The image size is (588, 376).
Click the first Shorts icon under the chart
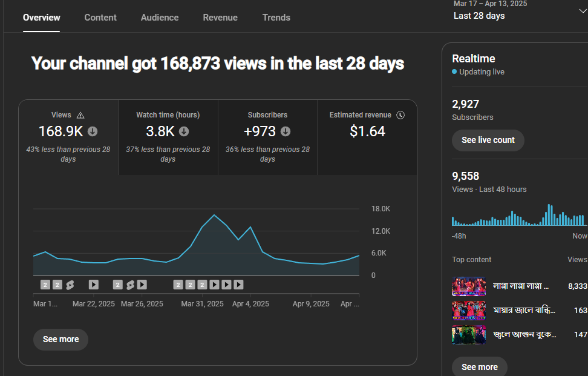pyautogui.click(x=70, y=285)
